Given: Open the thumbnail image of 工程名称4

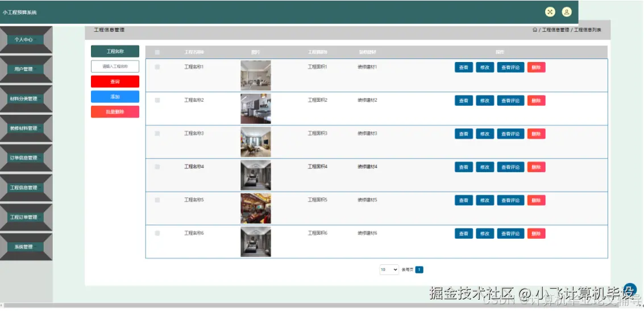Looking at the screenshot, I should (x=255, y=176).
